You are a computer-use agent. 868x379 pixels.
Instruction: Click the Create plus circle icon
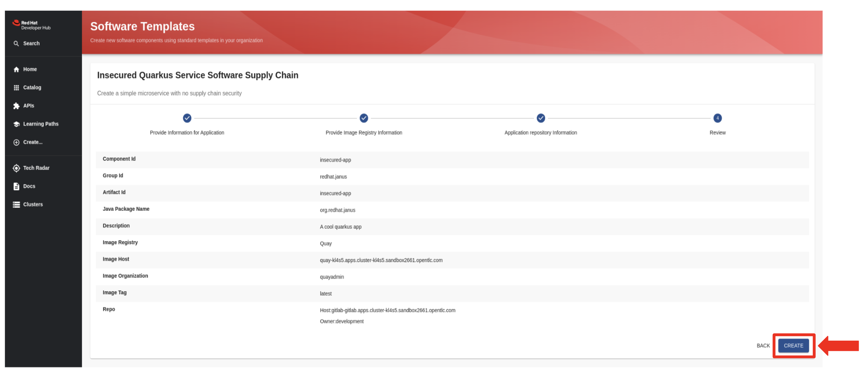click(16, 142)
